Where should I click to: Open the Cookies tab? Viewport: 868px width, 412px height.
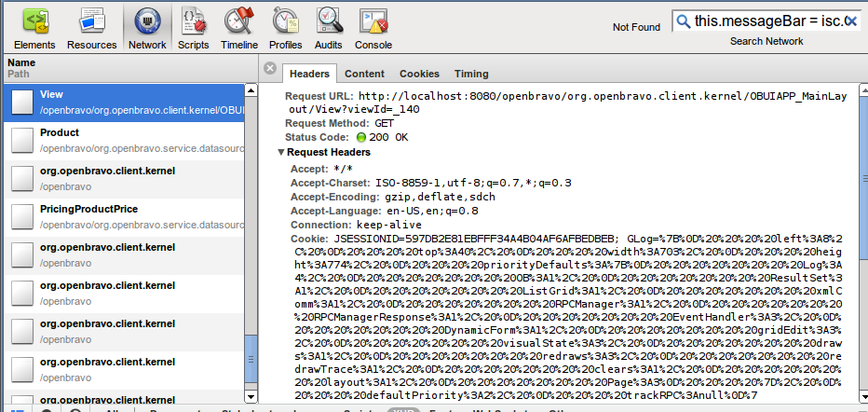[x=419, y=74]
